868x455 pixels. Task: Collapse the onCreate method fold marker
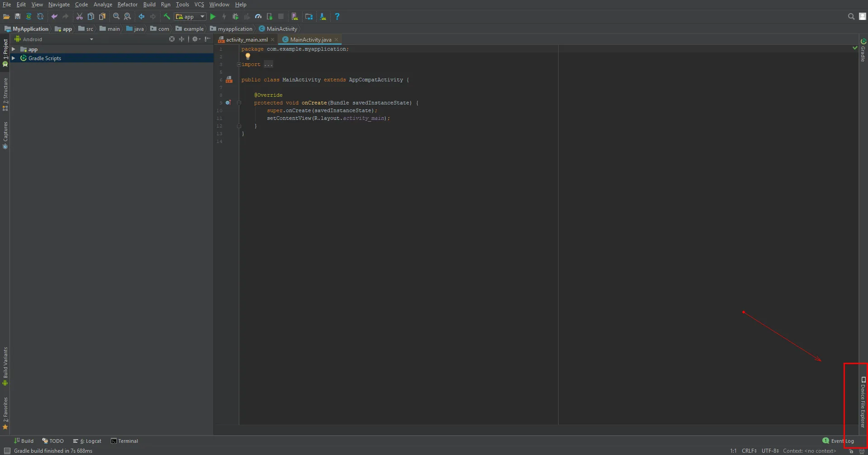[x=239, y=103]
